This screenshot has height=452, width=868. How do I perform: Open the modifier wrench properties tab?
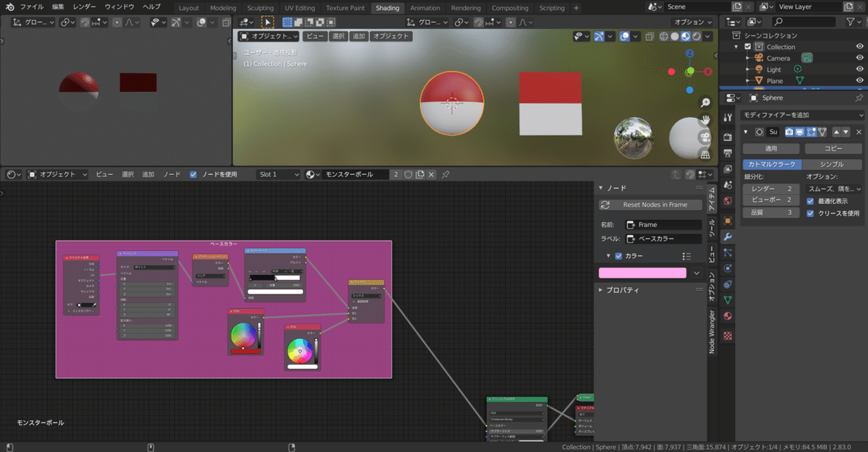pos(728,236)
